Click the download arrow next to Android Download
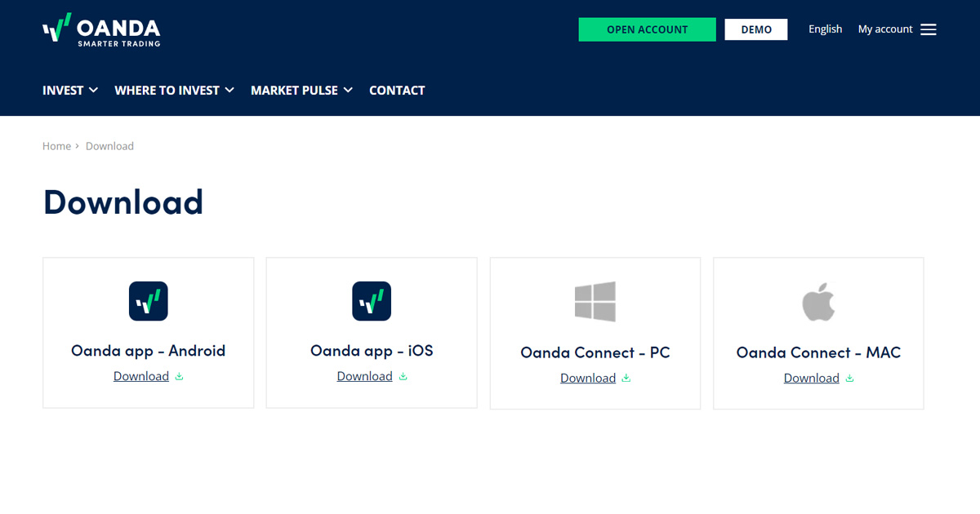The height and width of the screenshot is (514, 980). point(179,376)
